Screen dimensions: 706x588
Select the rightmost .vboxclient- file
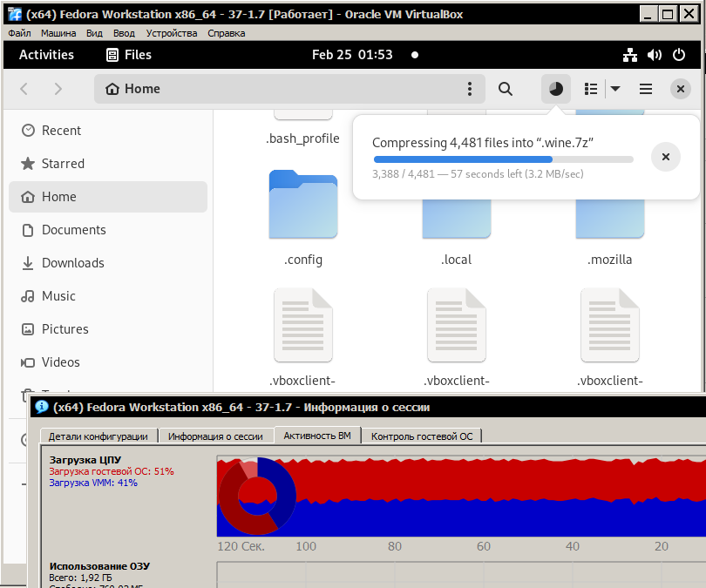(x=610, y=326)
